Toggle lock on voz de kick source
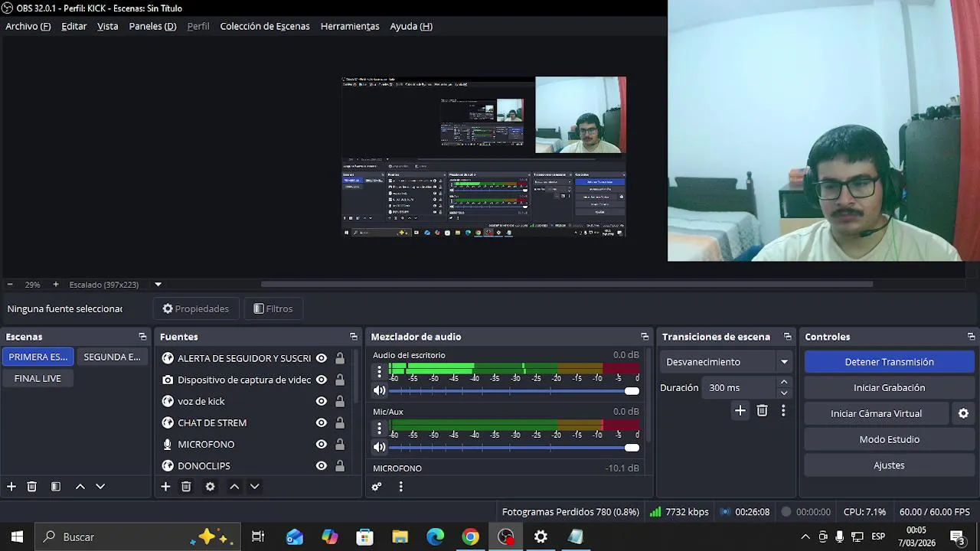Screen dimensions: 980x551 coord(340,401)
